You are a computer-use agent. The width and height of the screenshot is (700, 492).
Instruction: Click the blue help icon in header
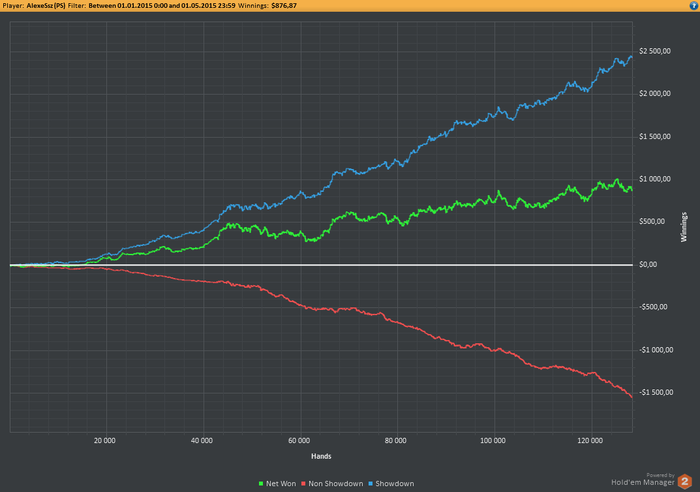pyautogui.click(x=695, y=5)
